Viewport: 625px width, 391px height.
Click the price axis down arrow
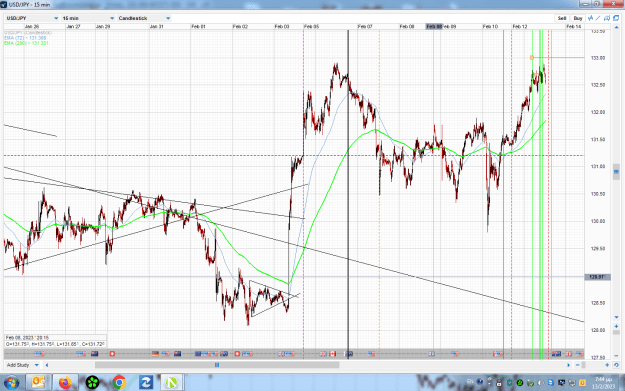coord(616,317)
